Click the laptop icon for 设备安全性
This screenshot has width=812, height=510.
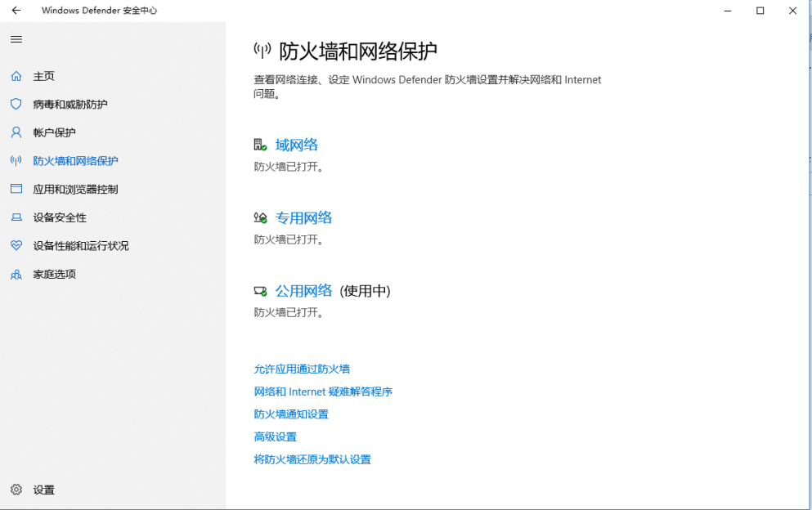(16, 217)
